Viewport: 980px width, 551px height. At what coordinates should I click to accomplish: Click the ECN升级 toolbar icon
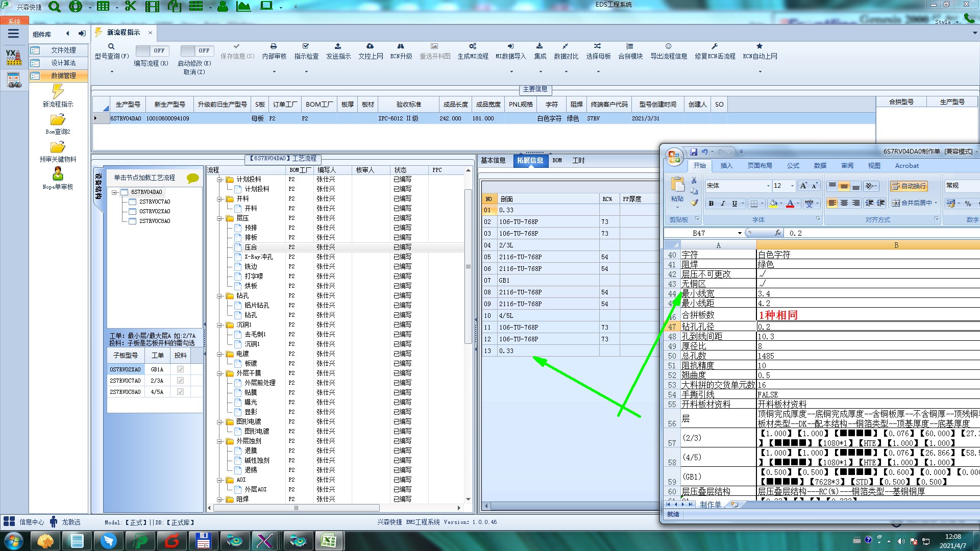click(x=401, y=46)
